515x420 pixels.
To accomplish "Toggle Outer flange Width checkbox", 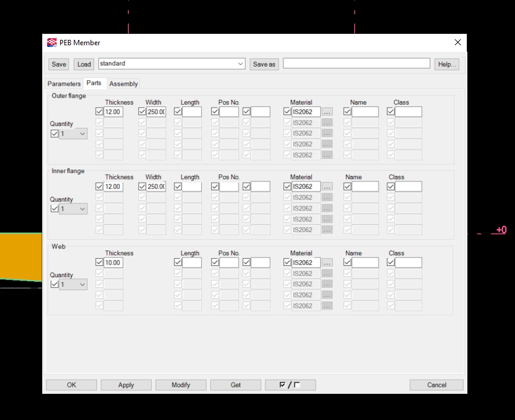I will click(142, 112).
